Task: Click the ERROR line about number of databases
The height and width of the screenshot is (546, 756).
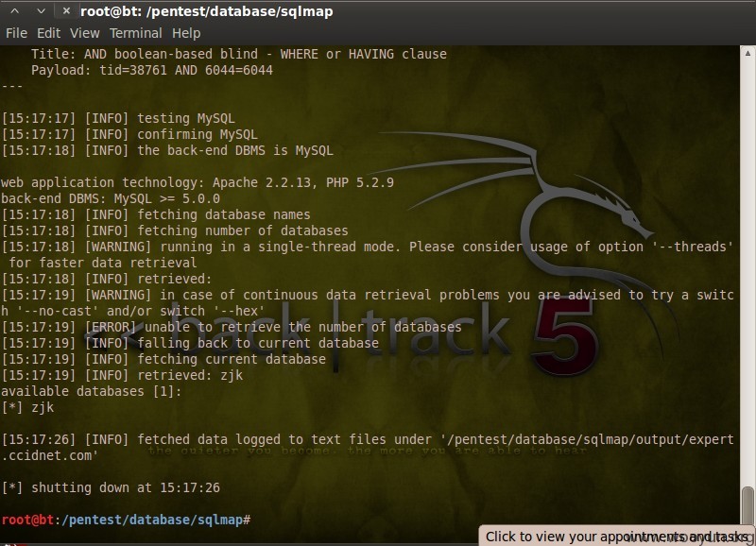Action: [232, 327]
